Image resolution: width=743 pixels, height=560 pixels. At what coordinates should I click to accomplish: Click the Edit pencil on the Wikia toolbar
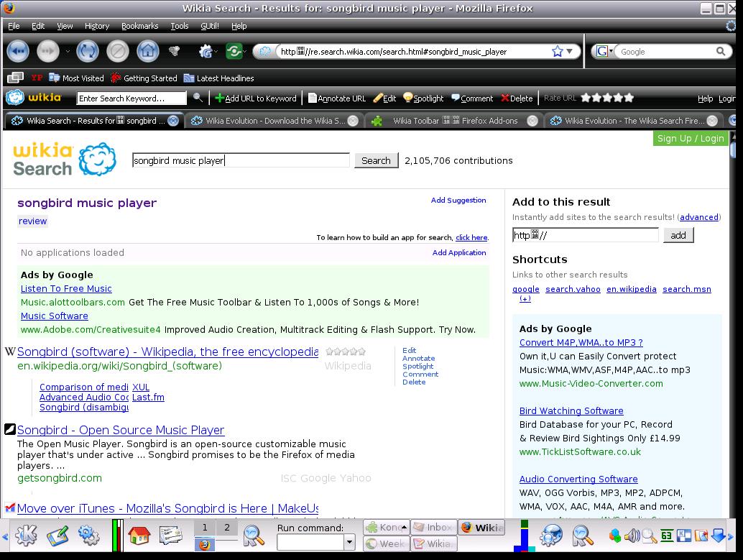coord(384,98)
